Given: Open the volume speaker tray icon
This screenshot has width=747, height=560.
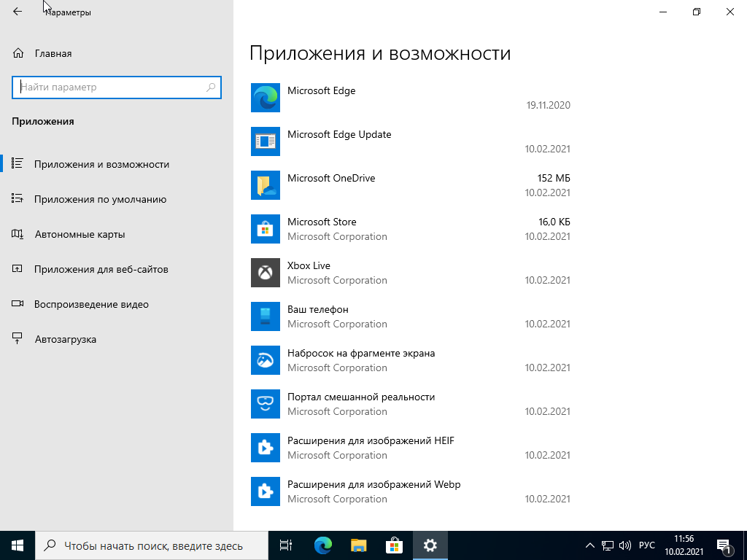Looking at the screenshot, I should click(624, 545).
